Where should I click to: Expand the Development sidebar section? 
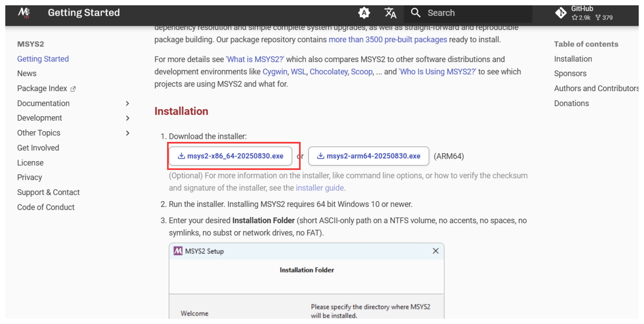pos(127,118)
